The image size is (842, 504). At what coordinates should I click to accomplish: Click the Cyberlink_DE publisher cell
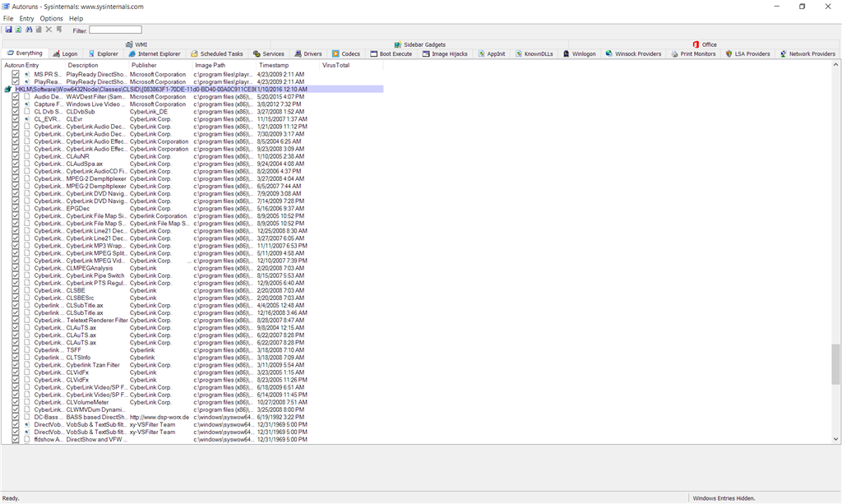click(148, 112)
